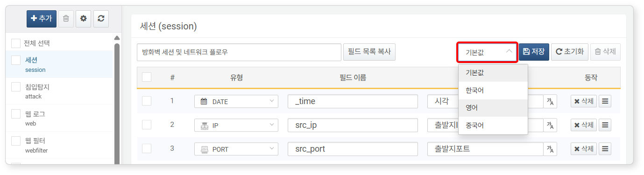The image size is (644, 175).
Task: Click the sidebar scrollbar up arrow
Action: pos(117,38)
